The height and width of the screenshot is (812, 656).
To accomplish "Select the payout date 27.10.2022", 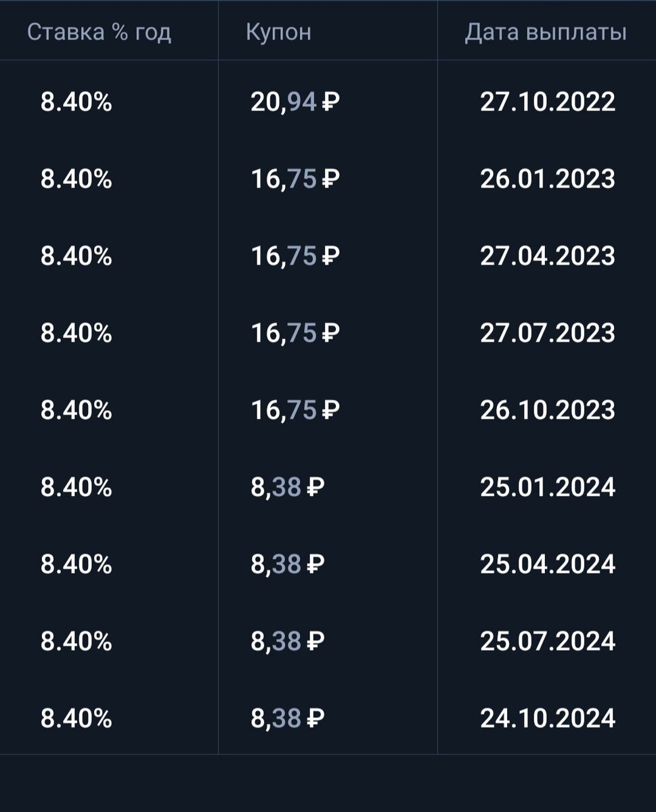I will pyautogui.click(x=548, y=102).
